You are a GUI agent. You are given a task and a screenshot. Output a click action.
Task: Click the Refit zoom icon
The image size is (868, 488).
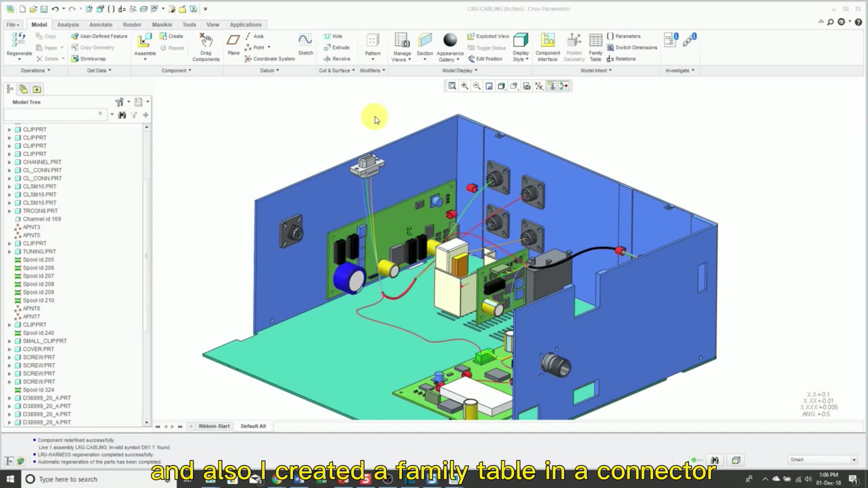[452, 86]
